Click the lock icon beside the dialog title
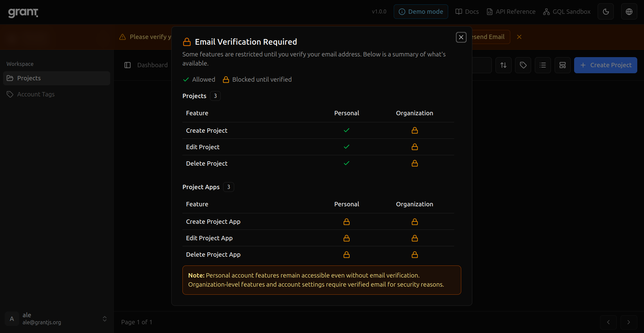The width and height of the screenshot is (644, 333). [x=187, y=42]
